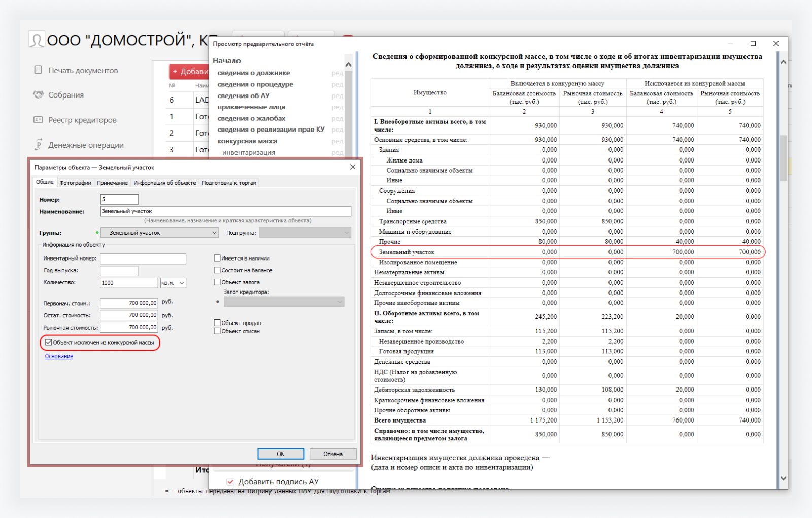The width and height of the screenshot is (812, 518).
Task: Toggle Объект залога checkbox
Action: pyautogui.click(x=217, y=282)
